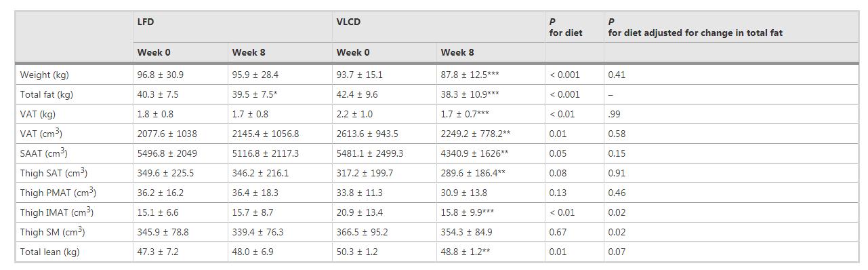
Task: Select the 87.8 ± 12.5*** cell
Action: 470,75
